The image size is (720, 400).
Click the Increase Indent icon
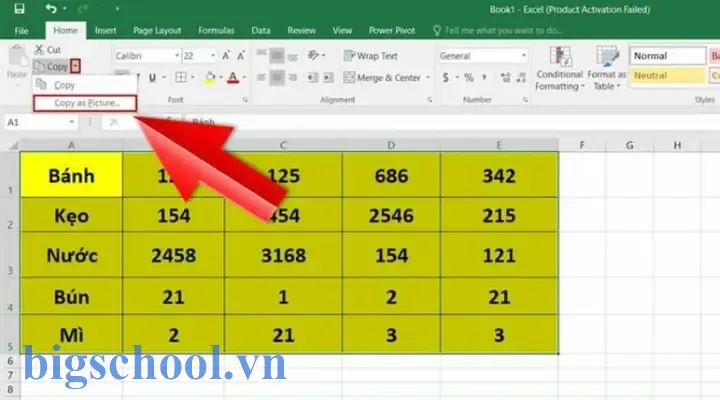[x=329, y=78]
